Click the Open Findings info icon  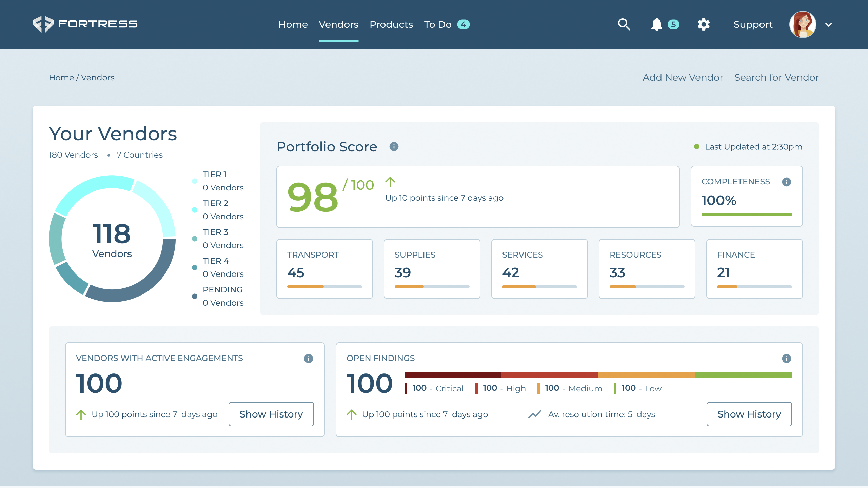click(787, 359)
